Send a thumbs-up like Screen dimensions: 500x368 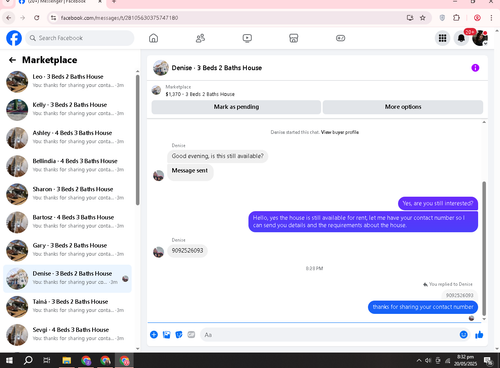[479, 334]
